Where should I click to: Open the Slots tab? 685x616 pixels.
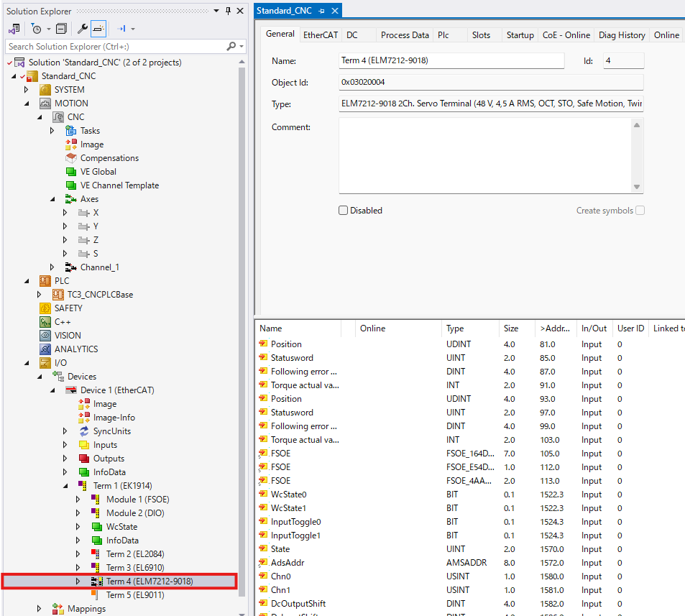(481, 35)
